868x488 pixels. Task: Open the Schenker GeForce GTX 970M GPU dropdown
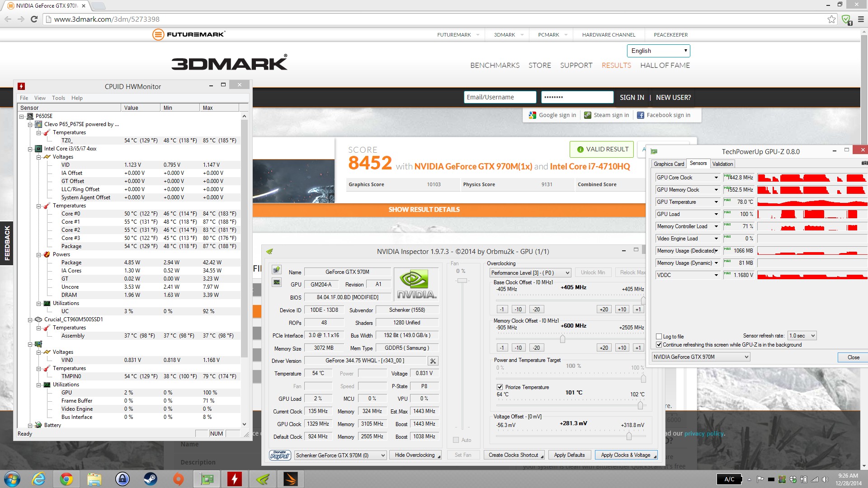[340, 455]
